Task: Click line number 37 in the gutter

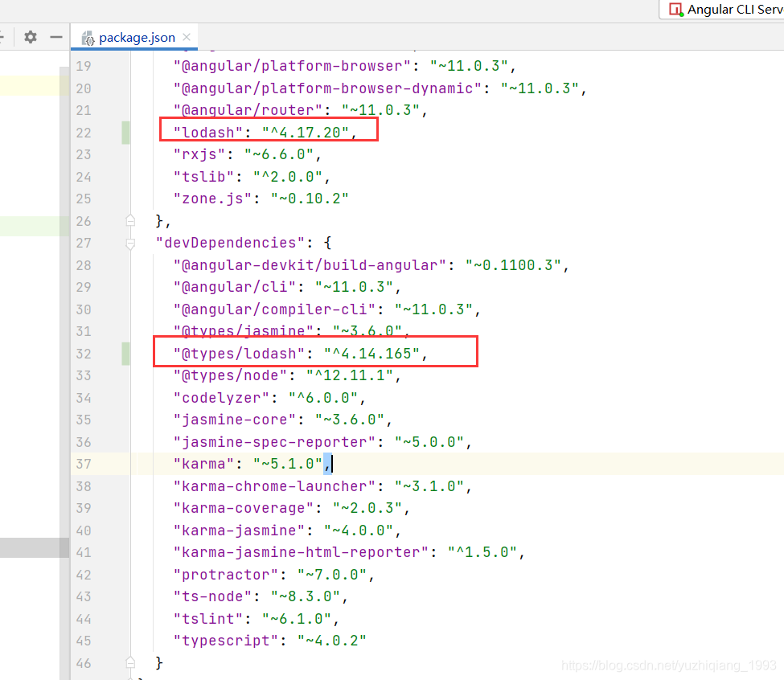Action: click(x=84, y=464)
